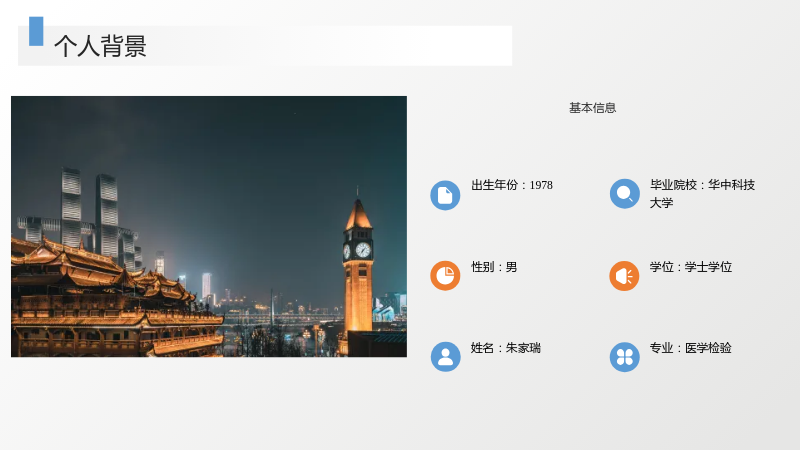Select the 姓名：朱家瑞 text
Viewport: 800px width, 450px height.
[506, 348]
